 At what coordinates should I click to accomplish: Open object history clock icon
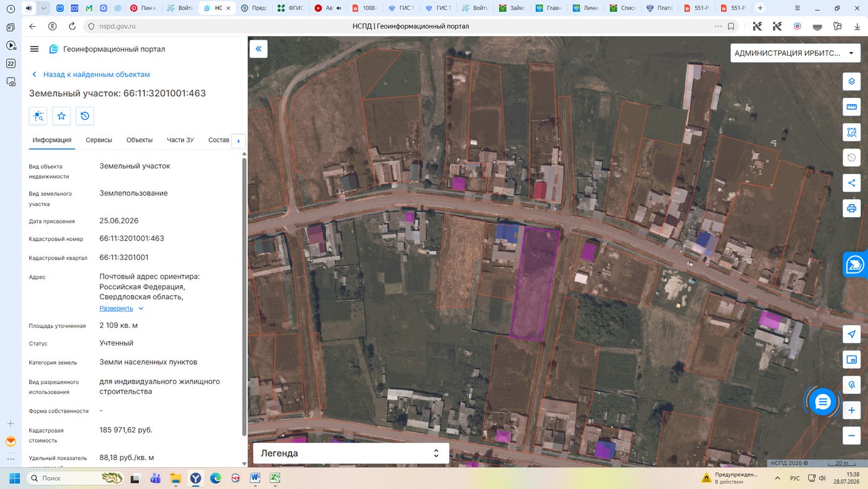click(85, 116)
